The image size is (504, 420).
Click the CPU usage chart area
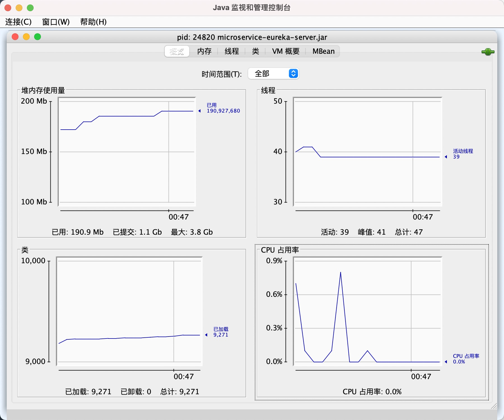(x=368, y=311)
